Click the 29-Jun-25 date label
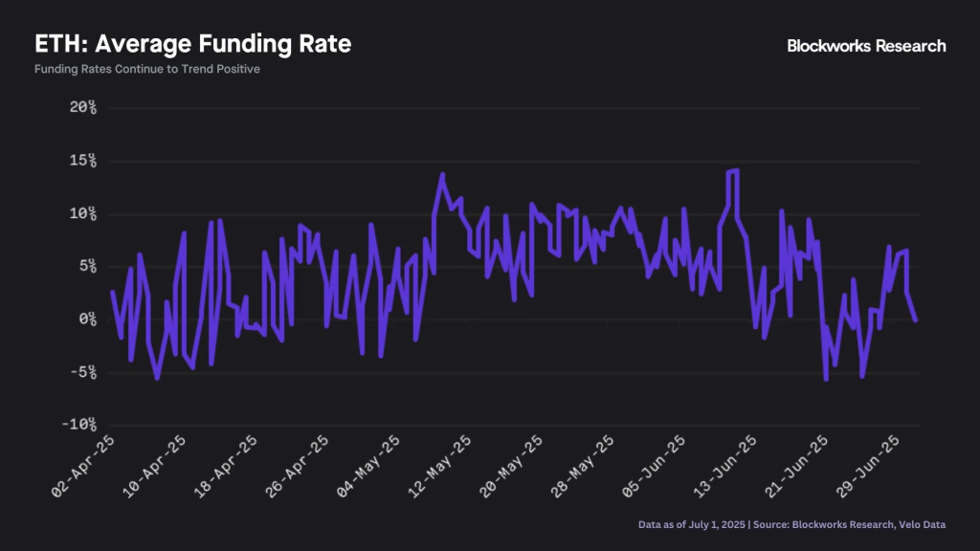Screen dimensions: 980x551 tap(867, 467)
